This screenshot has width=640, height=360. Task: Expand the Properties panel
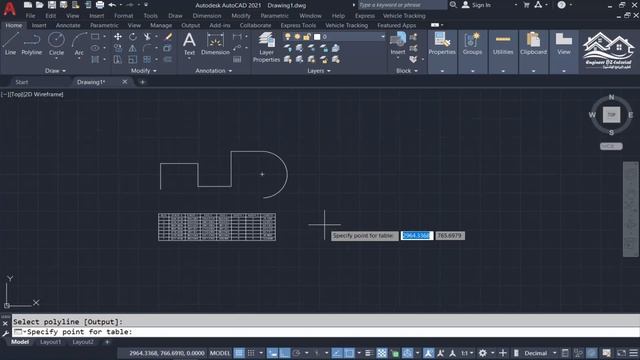tap(442, 71)
